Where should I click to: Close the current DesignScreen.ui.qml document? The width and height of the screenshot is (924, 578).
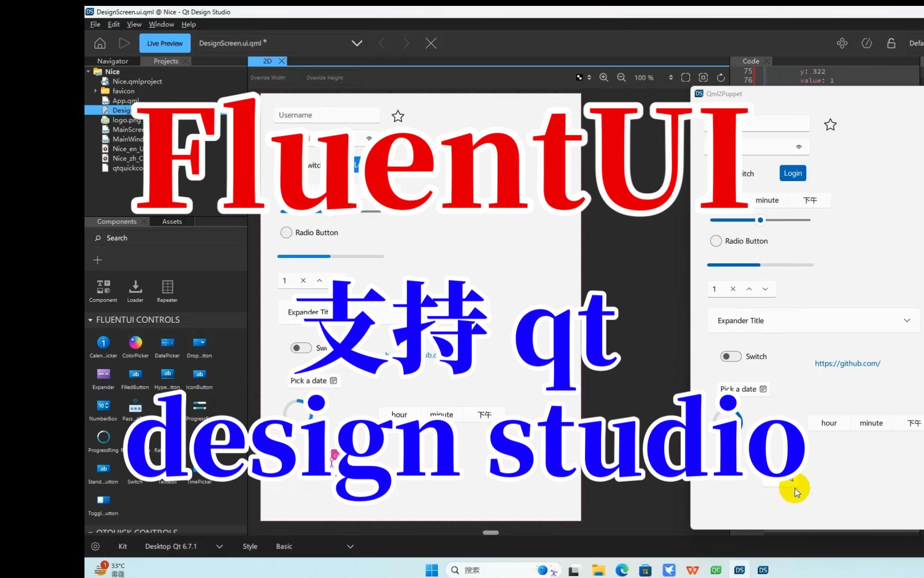[431, 43]
